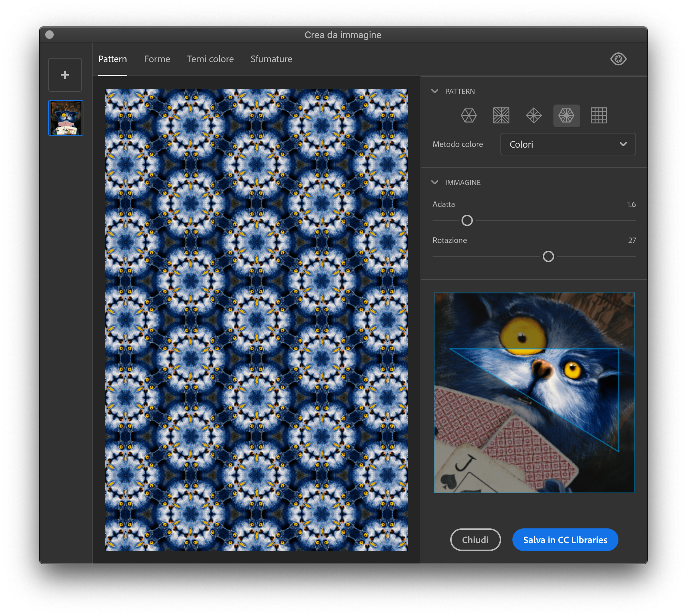Open the Sfumature tab
Viewport: 687px width, 616px height.
[x=271, y=59]
